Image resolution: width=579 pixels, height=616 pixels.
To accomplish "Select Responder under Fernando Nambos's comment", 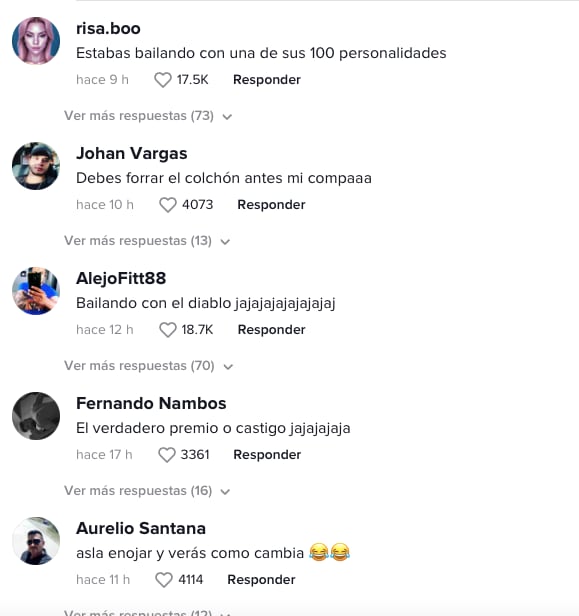I will point(267,455).
